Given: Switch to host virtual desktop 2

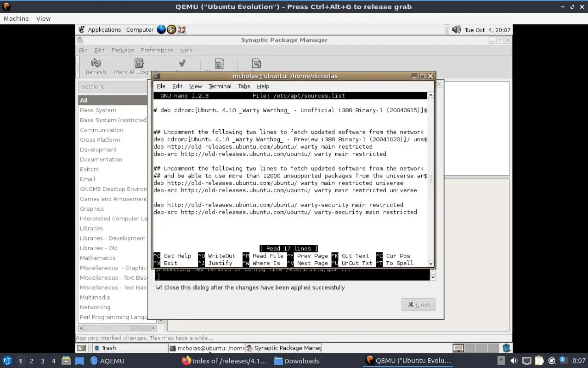Looking at the screenshot, I should pyautogui.click(x=31, y=361).
